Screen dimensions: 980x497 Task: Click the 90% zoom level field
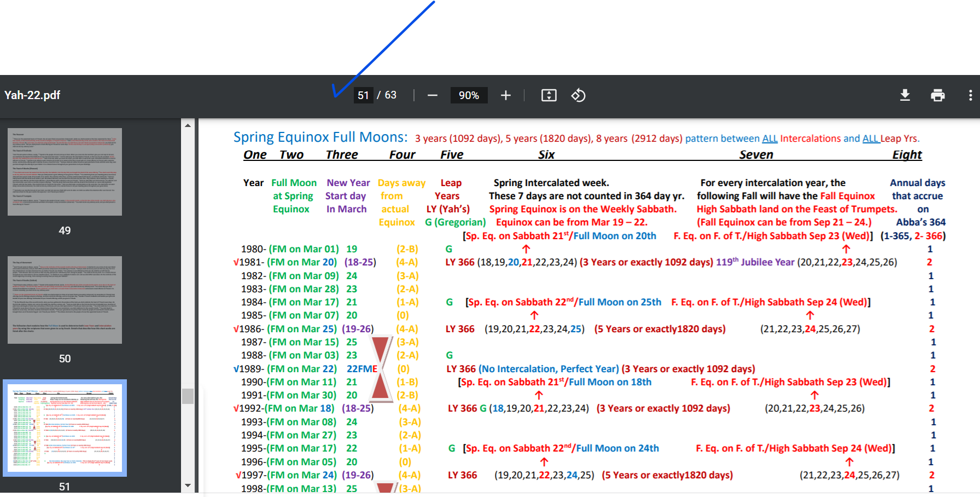469,95
